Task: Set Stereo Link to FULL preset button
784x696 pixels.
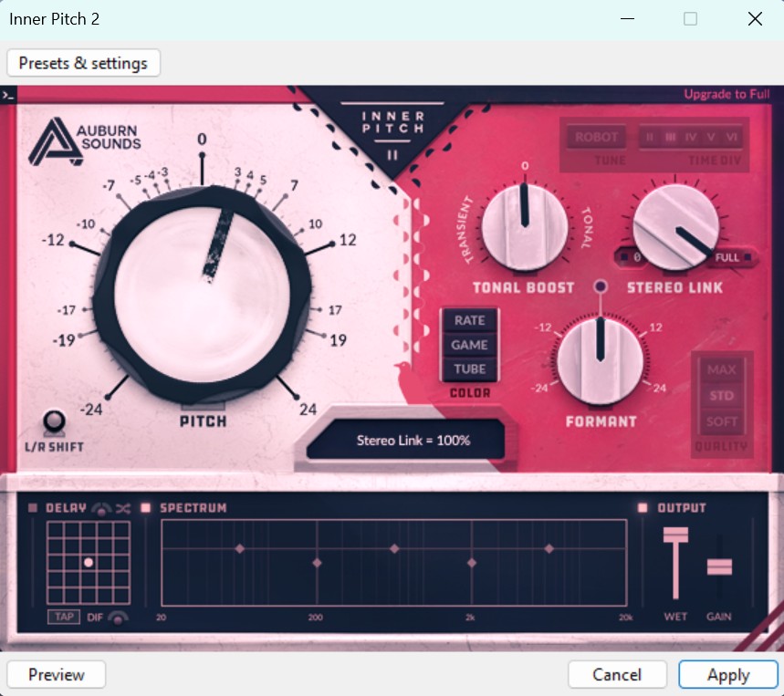Action: click(732, 257)
